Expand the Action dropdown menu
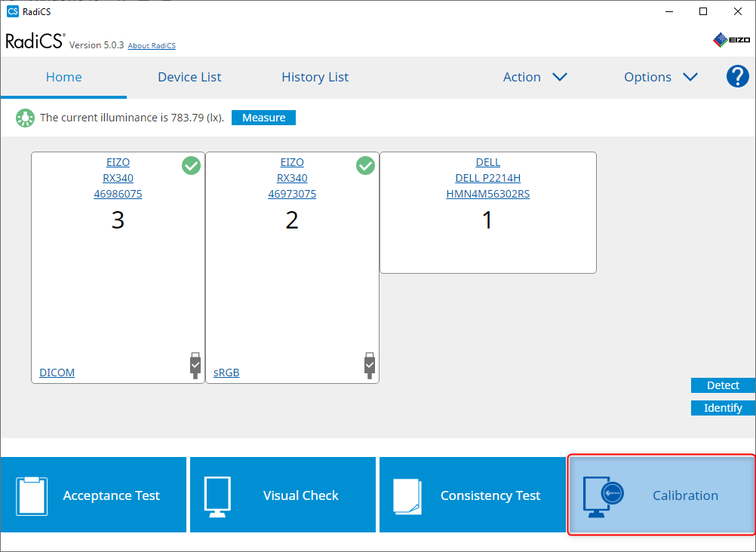This screenshot has width=756, height=552. coord(535,77)
